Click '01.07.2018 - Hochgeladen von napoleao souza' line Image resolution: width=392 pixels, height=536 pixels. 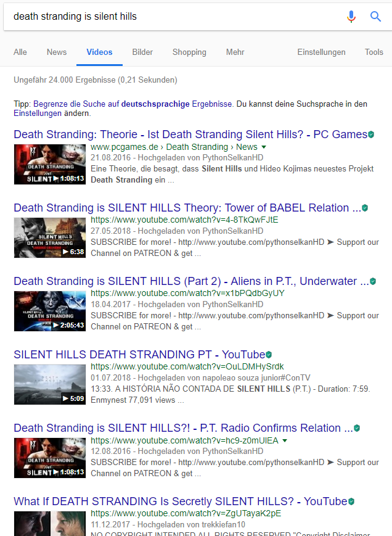coord(200,377)
